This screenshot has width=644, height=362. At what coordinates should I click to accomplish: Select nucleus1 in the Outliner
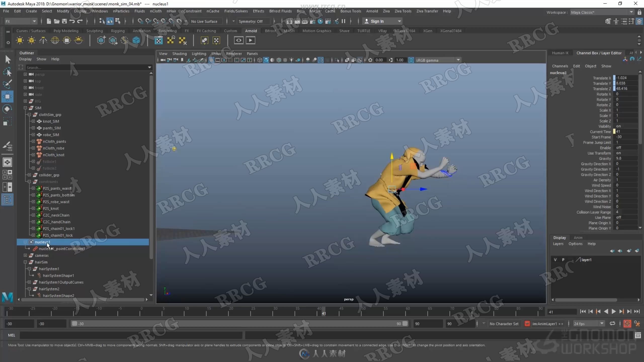pos(43,242)
